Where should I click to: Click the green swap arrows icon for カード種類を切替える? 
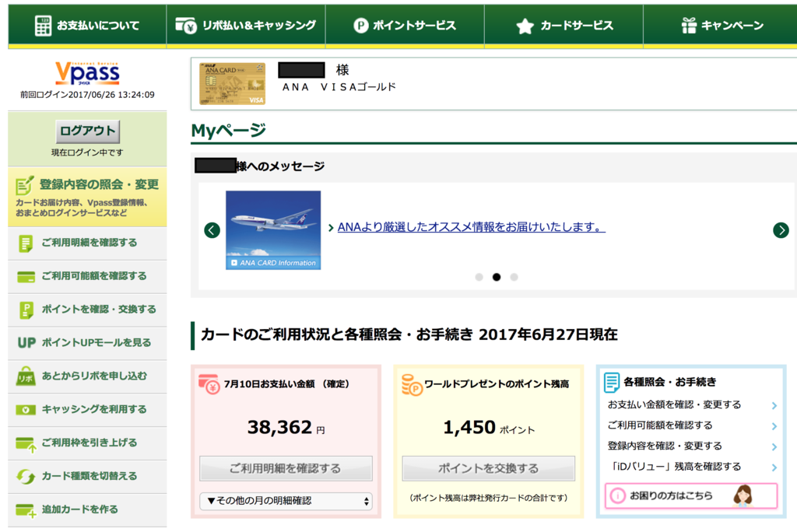[x=26, y=477]
